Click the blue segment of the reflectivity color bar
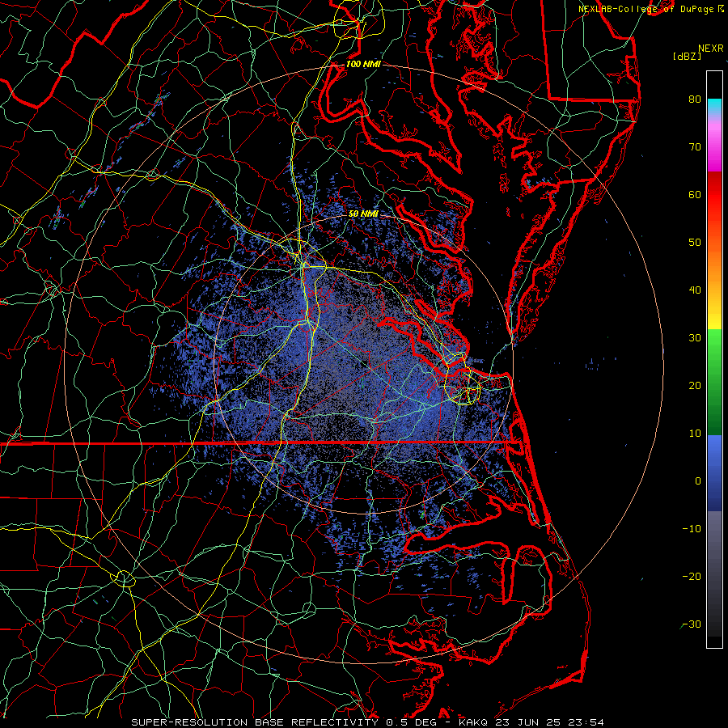This screenshot has width=728, height=728. tap(714, 473)
